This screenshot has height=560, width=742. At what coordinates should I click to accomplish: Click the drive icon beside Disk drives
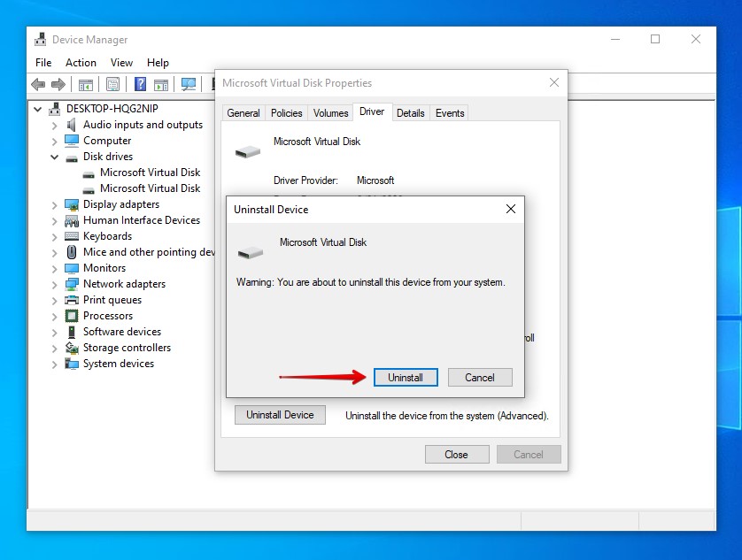tap(72, 158)
